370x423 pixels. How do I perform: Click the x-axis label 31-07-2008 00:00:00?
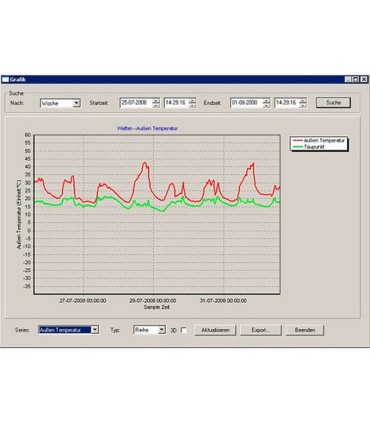tap(223, 301)
